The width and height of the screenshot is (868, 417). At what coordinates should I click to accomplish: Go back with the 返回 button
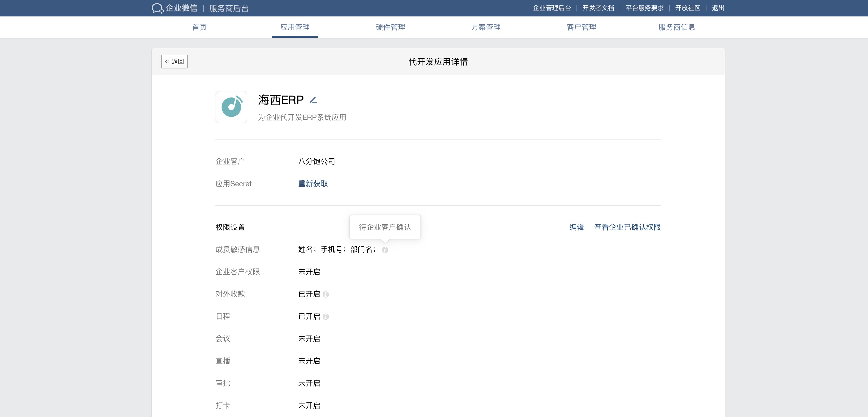click(175, 62)
